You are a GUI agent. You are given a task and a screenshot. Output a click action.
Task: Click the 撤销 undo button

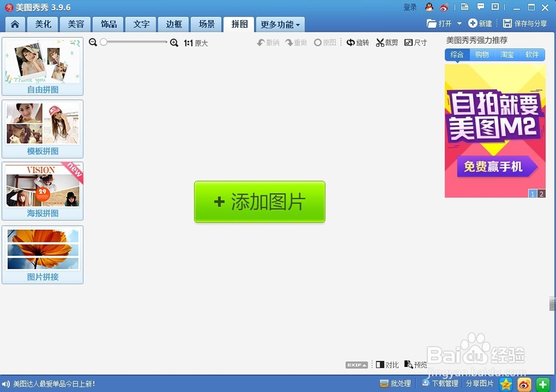[268, 43]
